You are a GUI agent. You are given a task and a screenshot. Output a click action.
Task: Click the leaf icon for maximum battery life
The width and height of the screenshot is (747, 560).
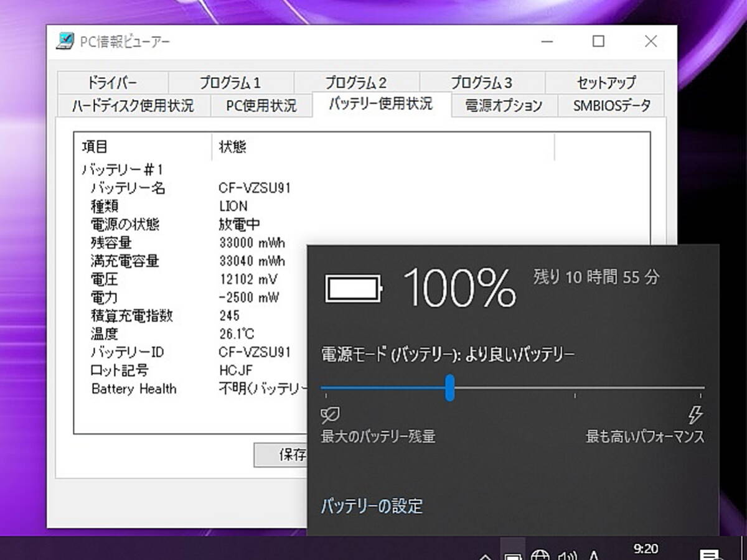pyautogui.click(x=330, y=415)
